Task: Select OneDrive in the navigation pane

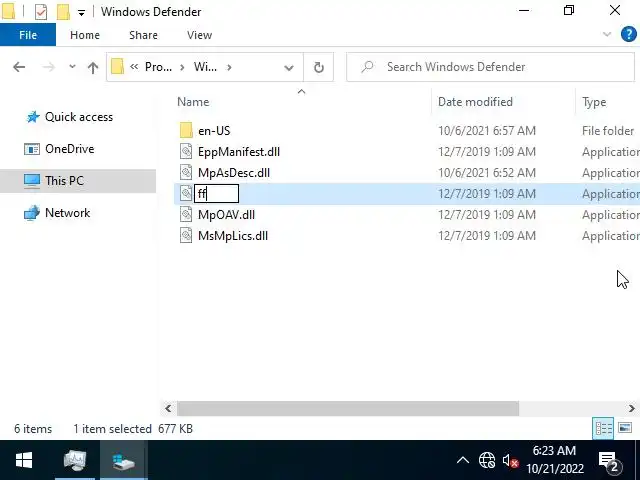Action: (70, 149)
